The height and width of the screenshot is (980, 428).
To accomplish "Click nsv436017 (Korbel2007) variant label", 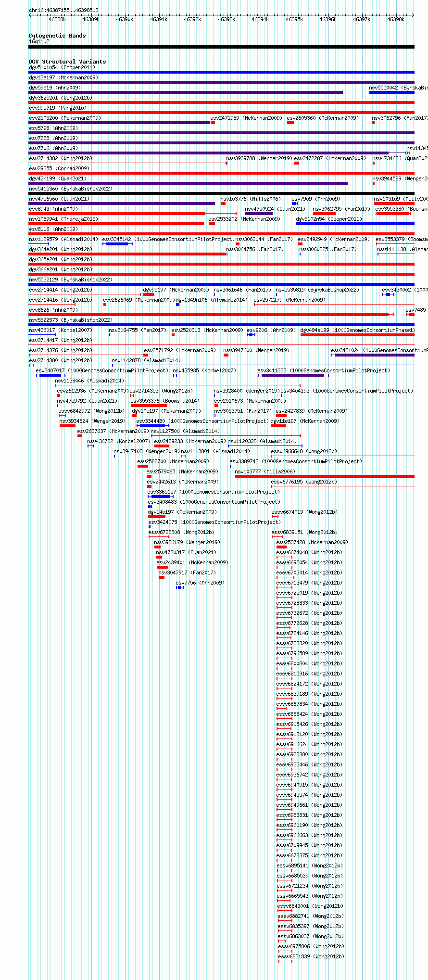I will [61, 330].
